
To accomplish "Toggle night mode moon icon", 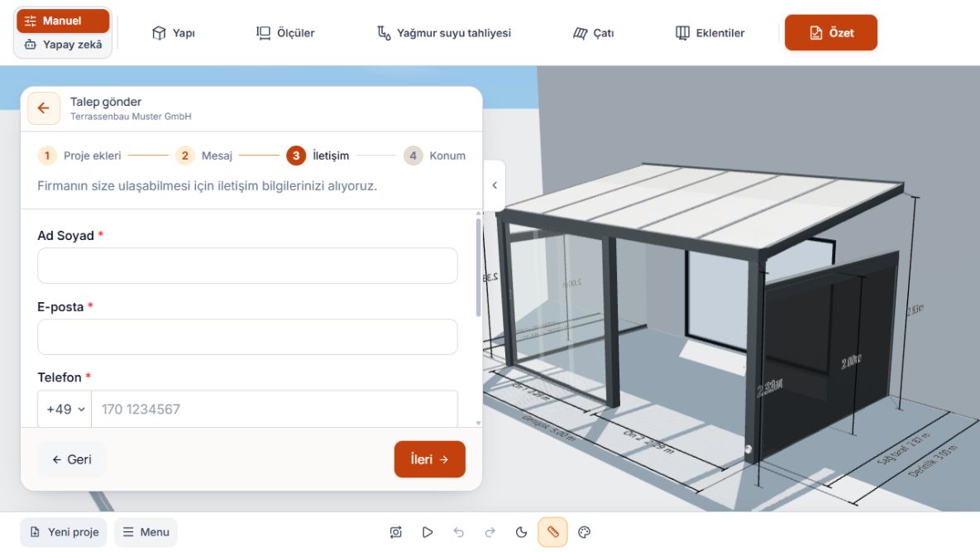I will (521, 532).
